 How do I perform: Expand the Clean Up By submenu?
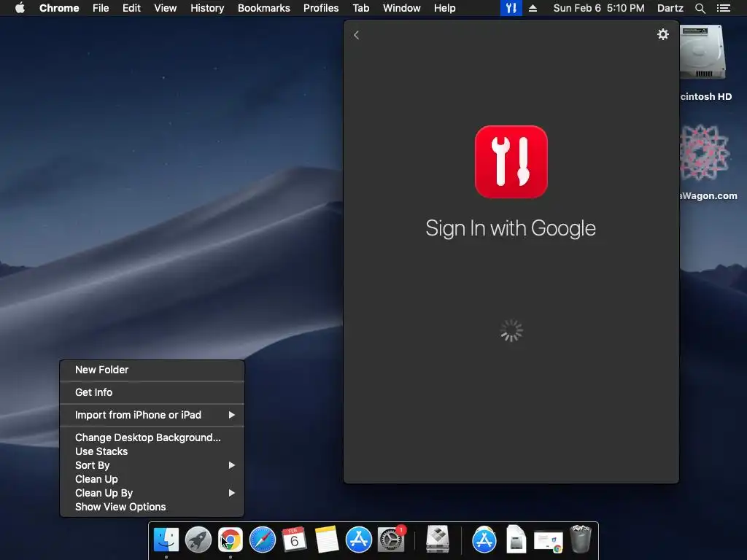pos(152,493)
